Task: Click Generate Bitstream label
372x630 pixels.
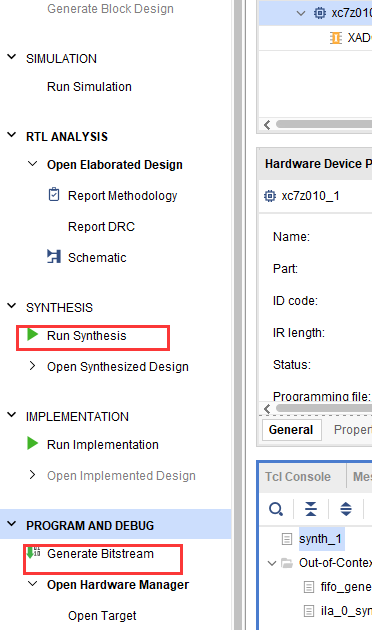Action: 100,554
